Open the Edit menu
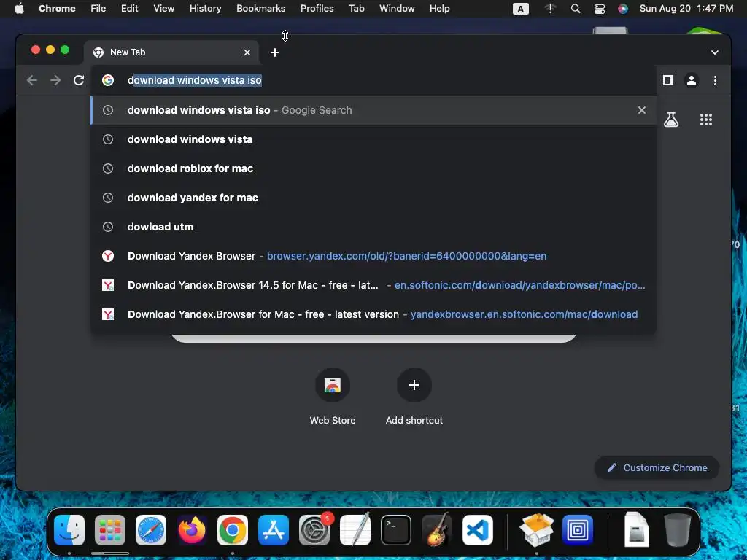Viewport: 747px width, 560px height. 130,9
